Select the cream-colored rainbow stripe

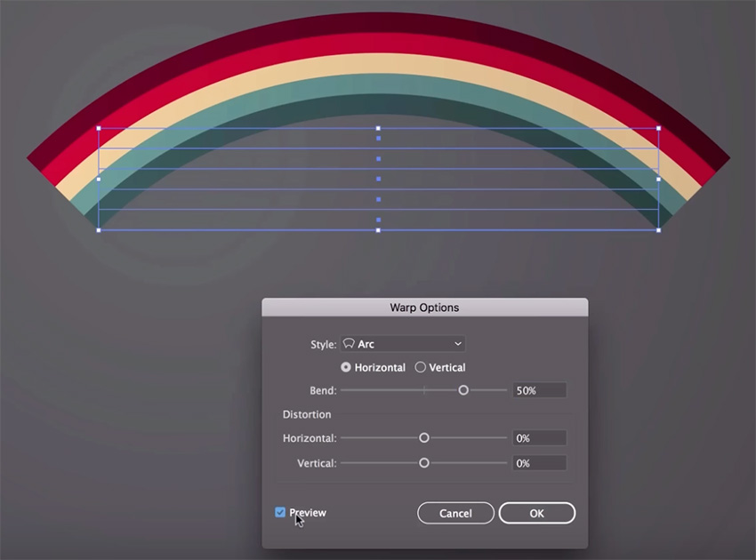(x=378, y=72)
